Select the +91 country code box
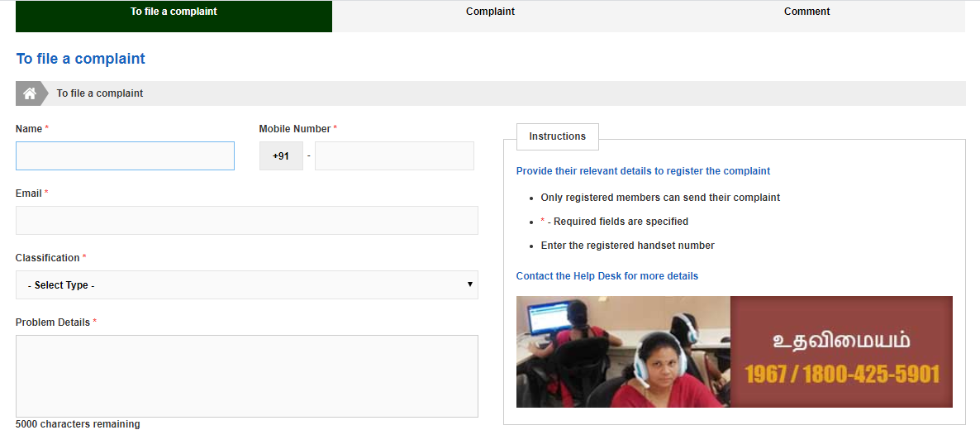 [x=281, y=156]
